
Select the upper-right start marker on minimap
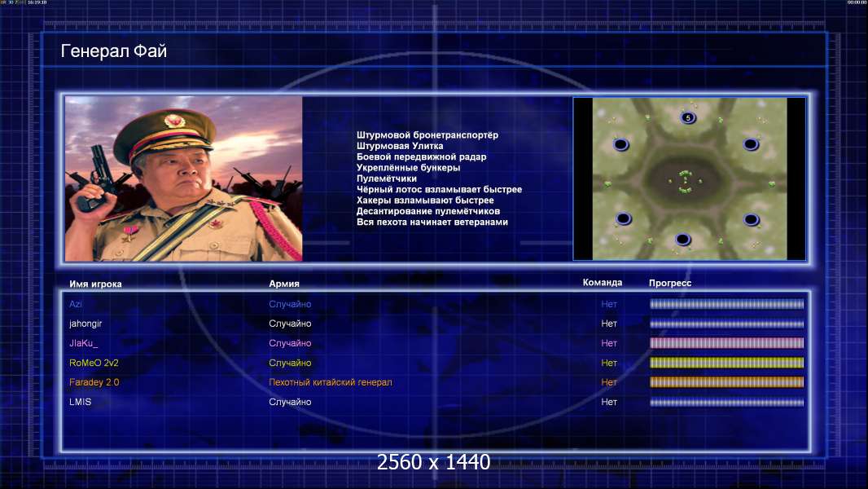tap(751, 144)
